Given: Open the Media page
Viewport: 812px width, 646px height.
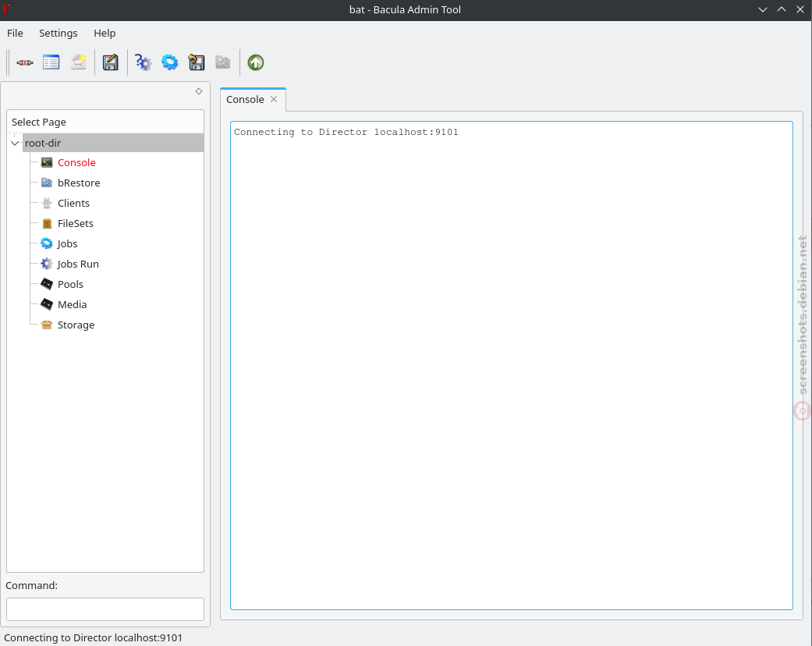Looking at the screenshot, I should [x=72, y=304].
